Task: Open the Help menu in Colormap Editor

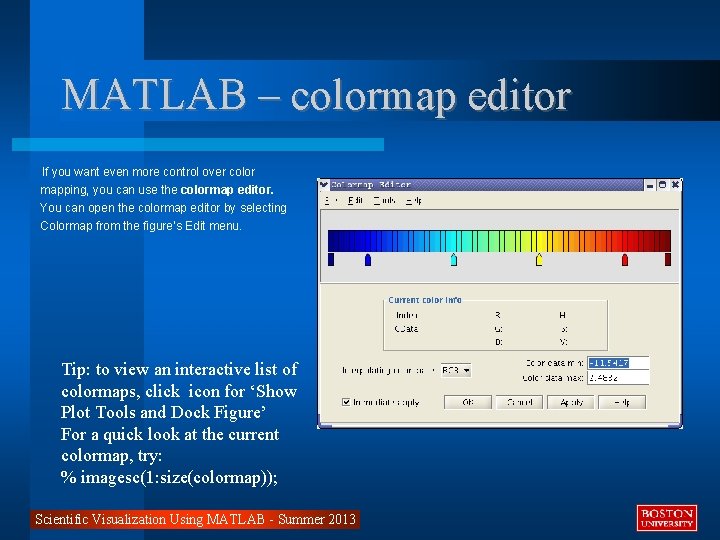Action: click(x=414, y=200)
